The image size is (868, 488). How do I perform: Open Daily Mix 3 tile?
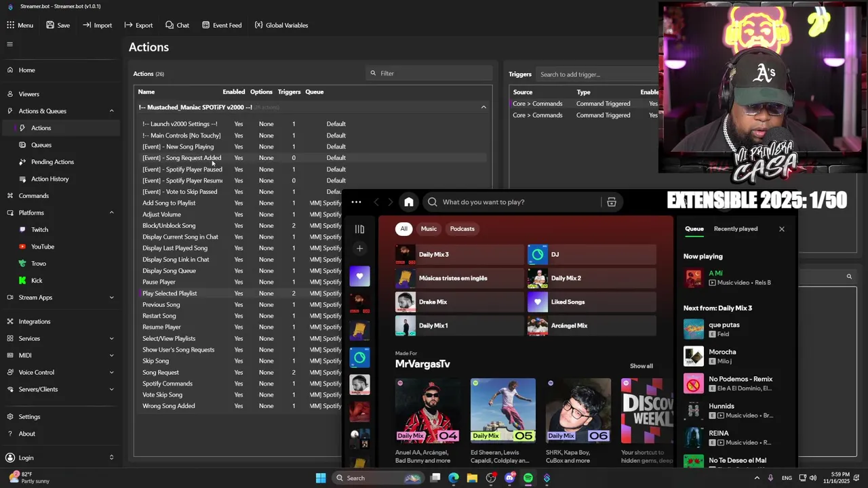point(460,254)
